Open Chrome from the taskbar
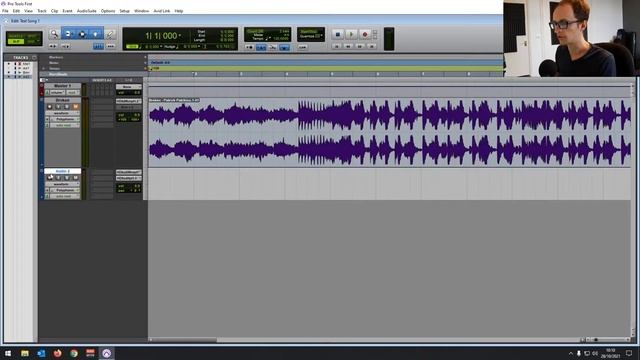 74,353
